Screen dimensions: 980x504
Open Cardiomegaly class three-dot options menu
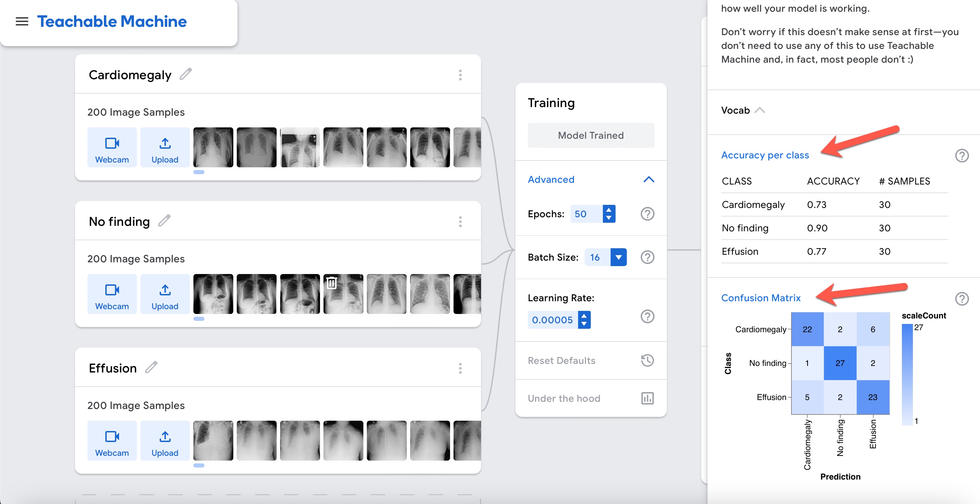460,75
